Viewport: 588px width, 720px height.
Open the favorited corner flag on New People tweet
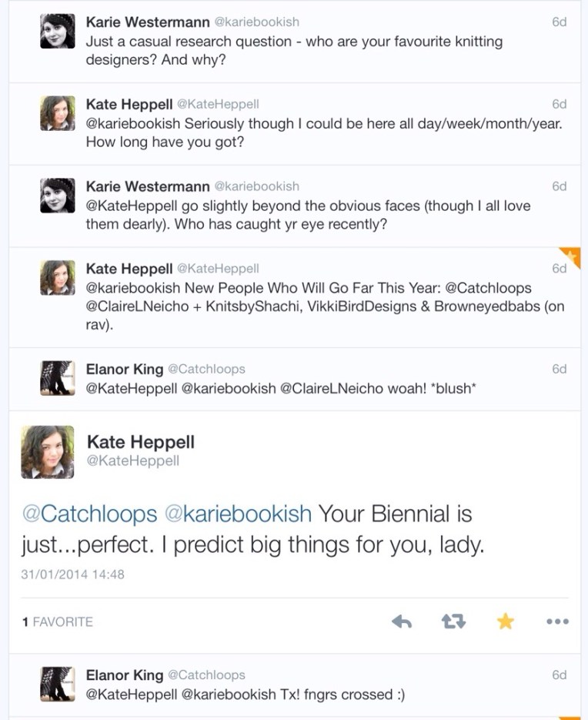point(572,256)
